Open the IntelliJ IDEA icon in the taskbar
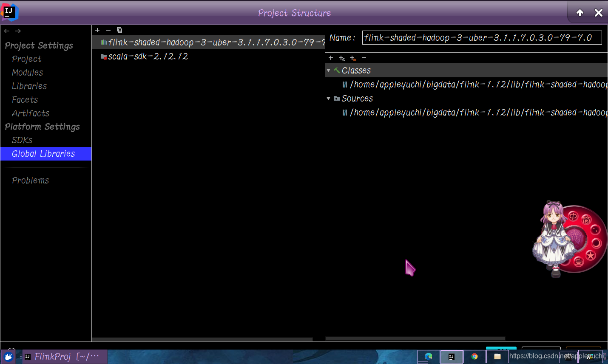This screenshot has width=608, height=364. click(452, 356)
